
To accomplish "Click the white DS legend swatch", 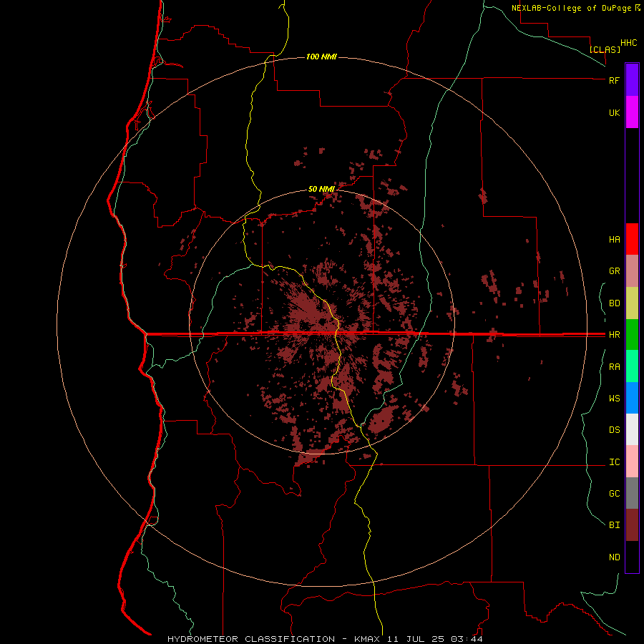I will (x=632, y=429).
